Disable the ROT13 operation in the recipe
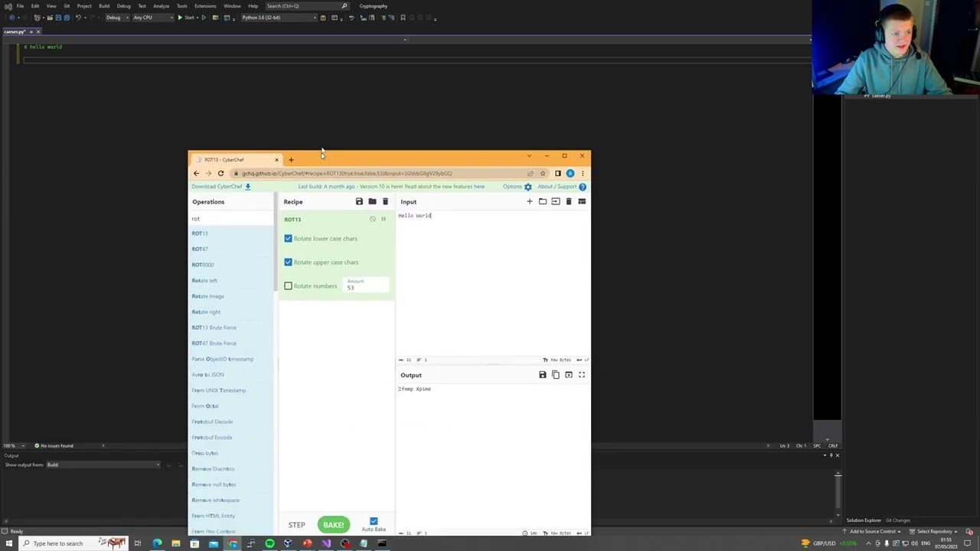Screen dimensions: 980x551 coord(373,220)
